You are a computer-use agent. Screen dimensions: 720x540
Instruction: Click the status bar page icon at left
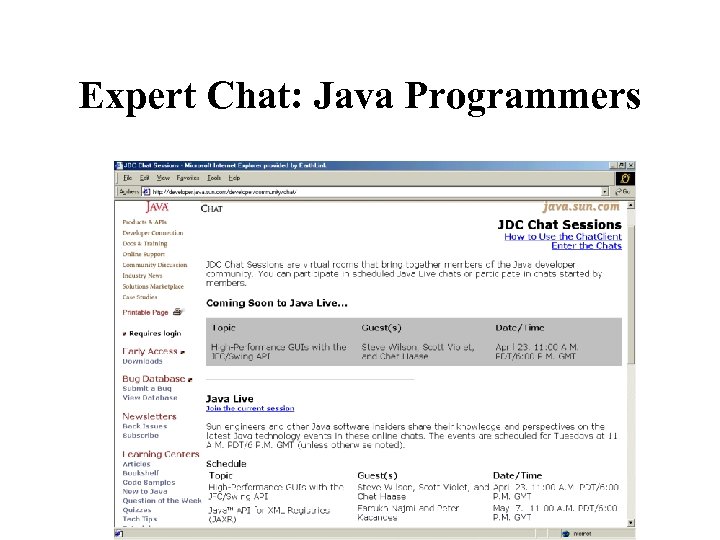[118, 534]
